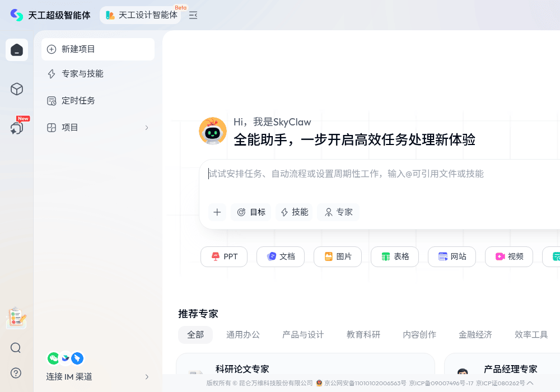The width and height of the screenshot is (560, 392).
Task: Open the chat icon marked New
Action: (17, 128)
